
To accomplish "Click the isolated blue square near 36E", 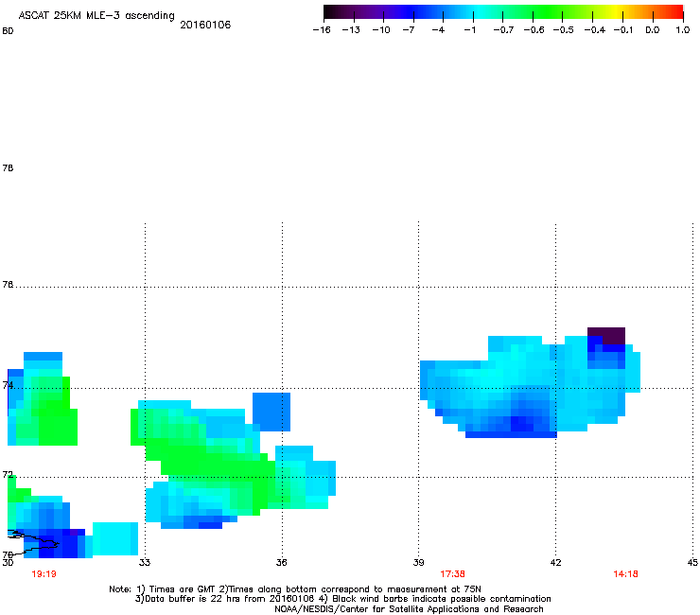I will tap(271, 412).
